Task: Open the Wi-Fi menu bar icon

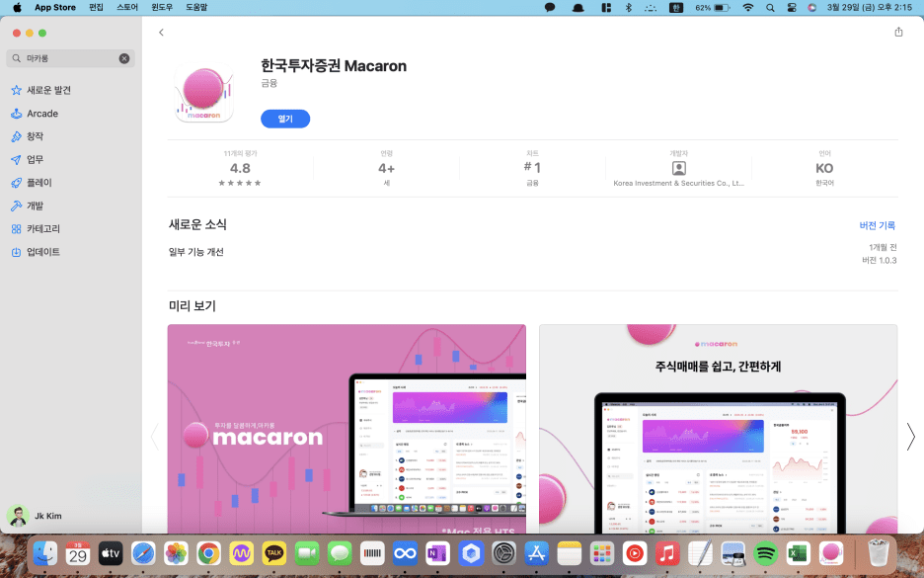Action: 748,8
